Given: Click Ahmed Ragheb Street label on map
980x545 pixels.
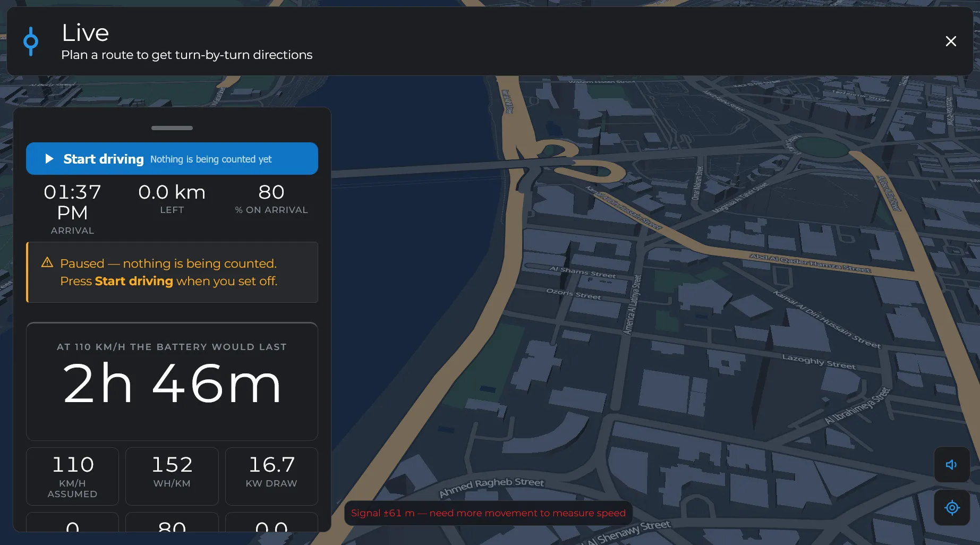Looking at the screenshot, I should click(491, 486).
